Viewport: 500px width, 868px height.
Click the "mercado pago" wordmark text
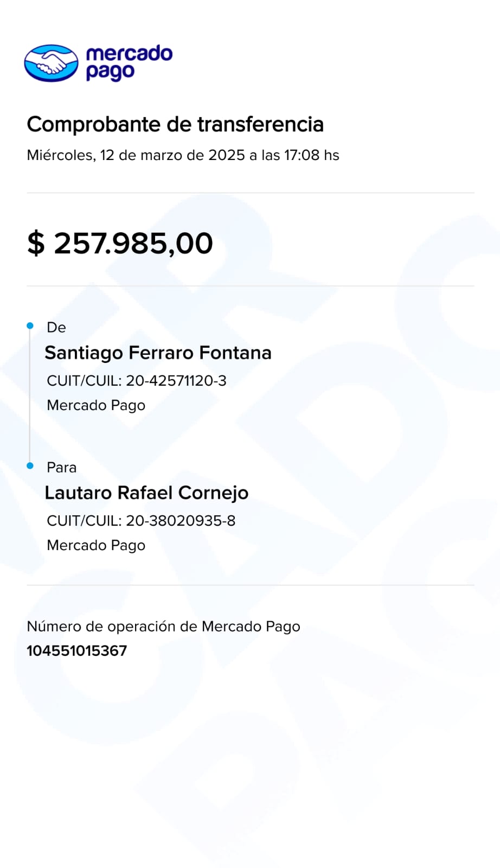click(x=129, y=62)
